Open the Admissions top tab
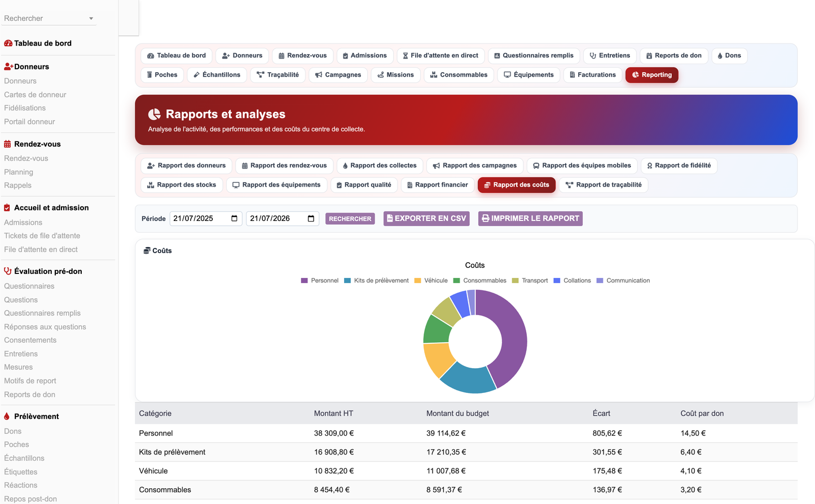This screenshot has width=815, height=504. pyautogui.click(x=365, y=56)
